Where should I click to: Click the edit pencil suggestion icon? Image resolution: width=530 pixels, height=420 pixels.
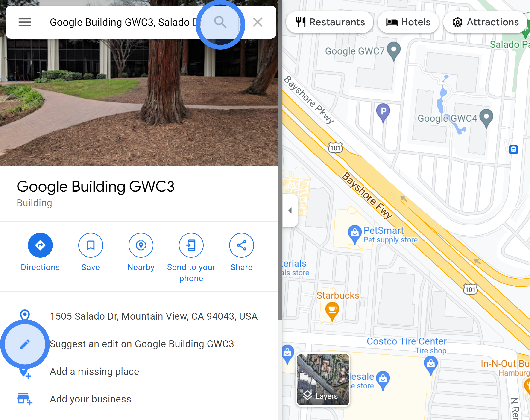(x=24, y=344)
